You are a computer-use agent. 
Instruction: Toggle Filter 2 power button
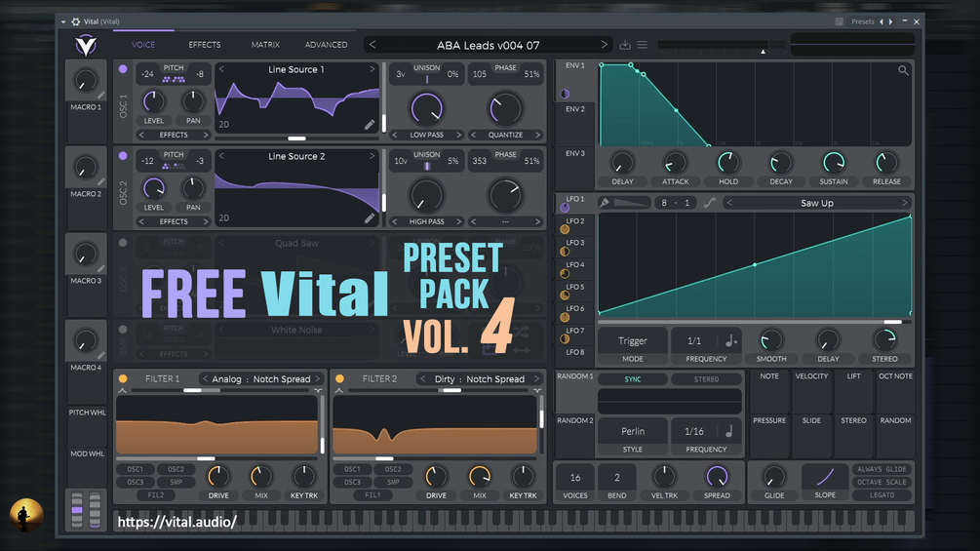coord(340,378)
